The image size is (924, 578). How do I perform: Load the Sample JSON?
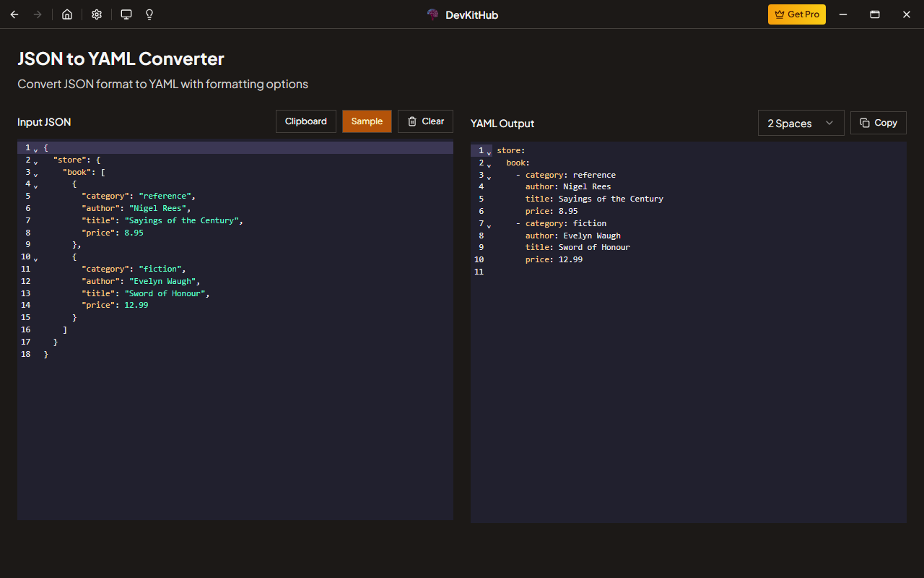coord(367,121)
